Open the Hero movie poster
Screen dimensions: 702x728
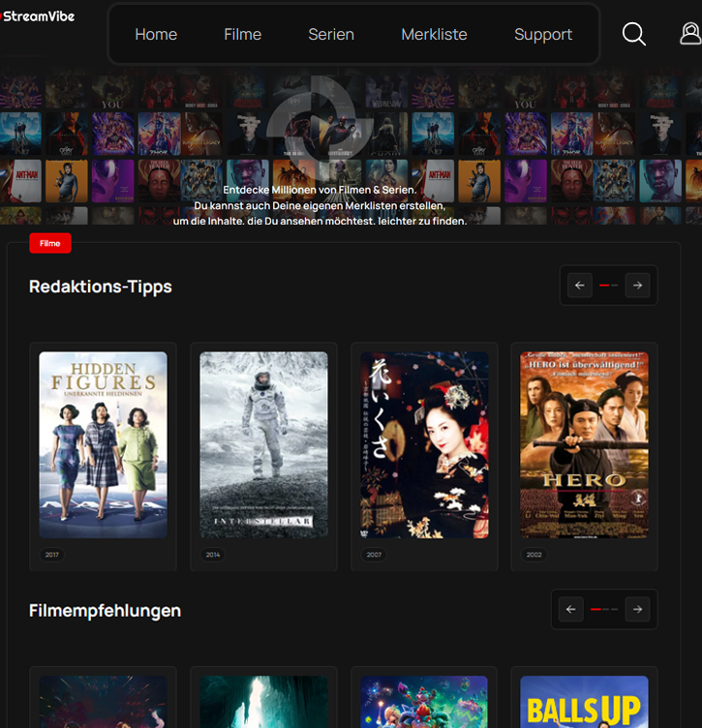click(584, 444)
